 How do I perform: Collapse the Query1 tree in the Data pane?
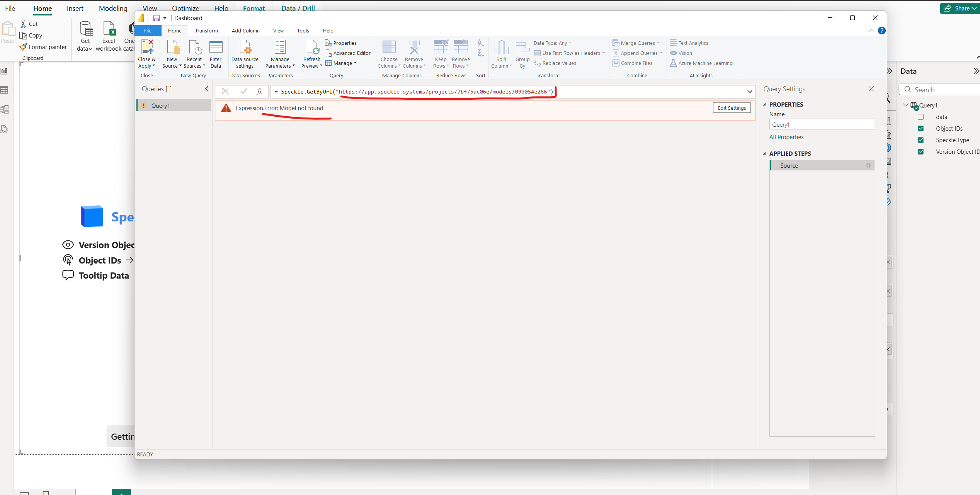(x=906, y=105)
